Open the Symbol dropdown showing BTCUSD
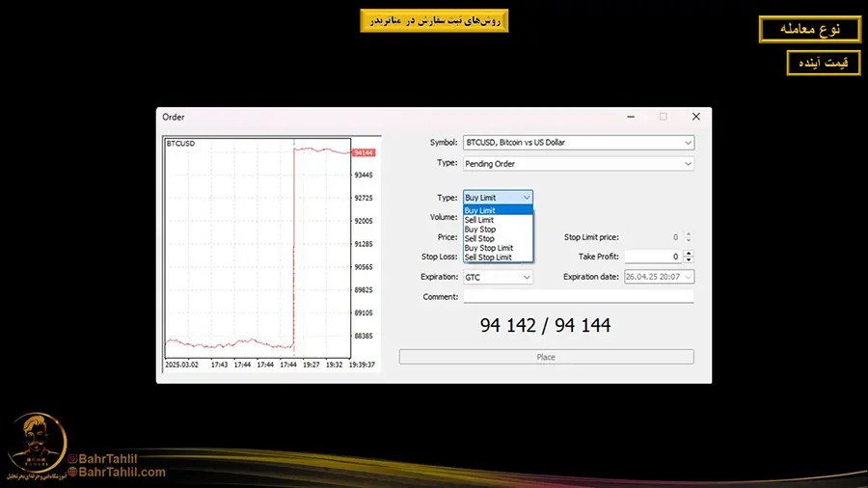The height and width of the screenshot is (488, 868). [x=578, y=143]
